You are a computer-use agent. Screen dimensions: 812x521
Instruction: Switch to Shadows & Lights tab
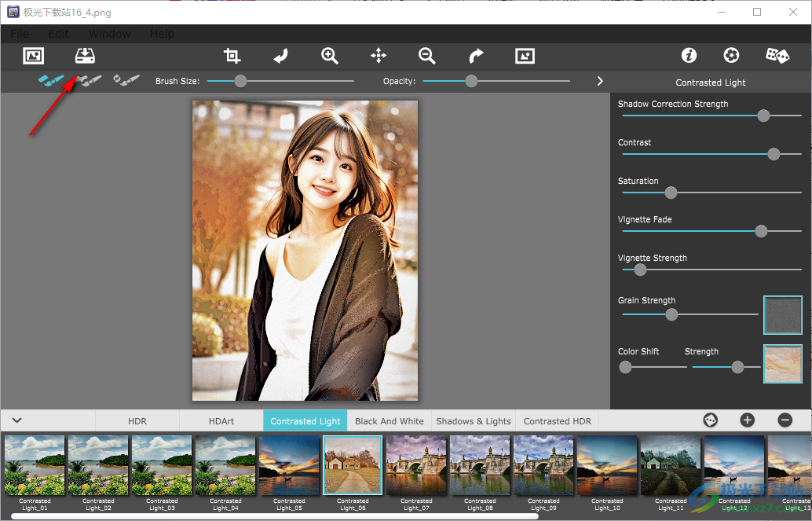[474, 421]
